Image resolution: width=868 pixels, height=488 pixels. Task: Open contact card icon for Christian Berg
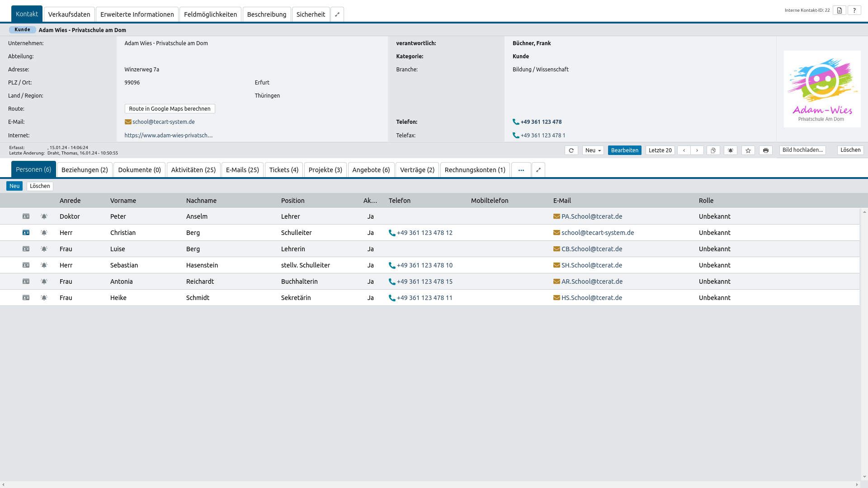coord(26,233)
